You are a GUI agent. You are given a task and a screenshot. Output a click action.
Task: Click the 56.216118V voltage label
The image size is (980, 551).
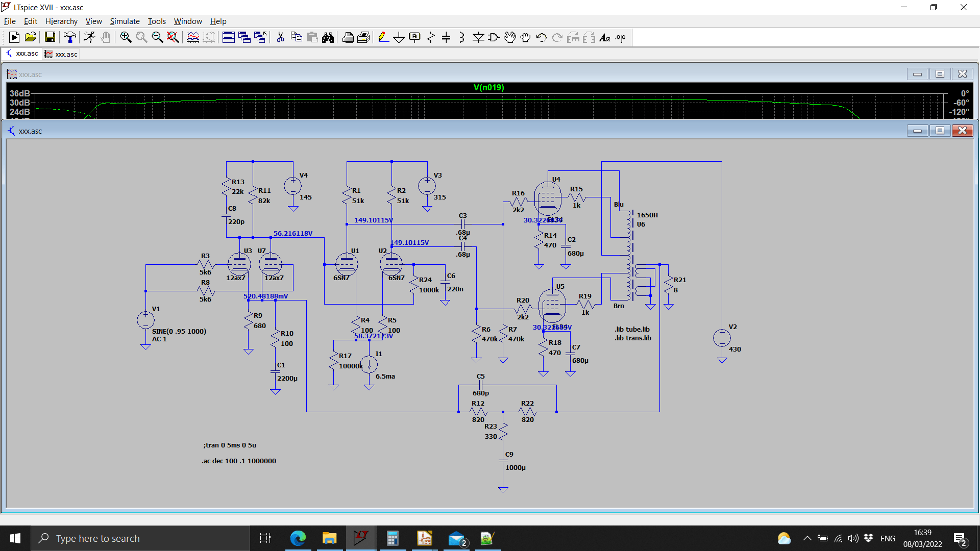point(293,233)
